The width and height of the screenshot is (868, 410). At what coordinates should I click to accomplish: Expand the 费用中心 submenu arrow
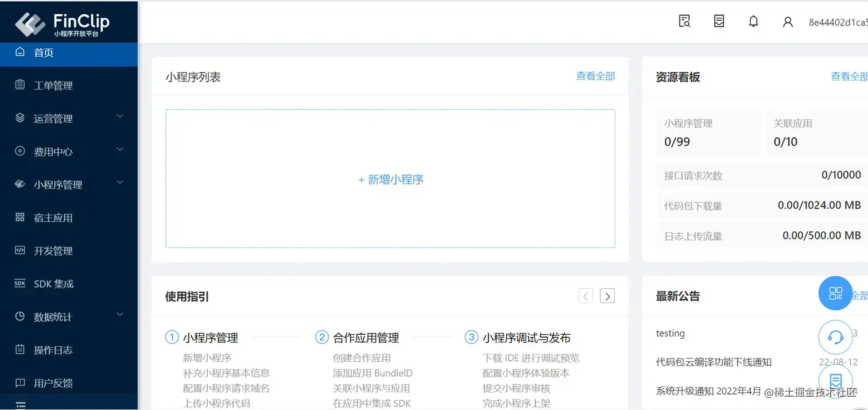[x=120, y=149]
